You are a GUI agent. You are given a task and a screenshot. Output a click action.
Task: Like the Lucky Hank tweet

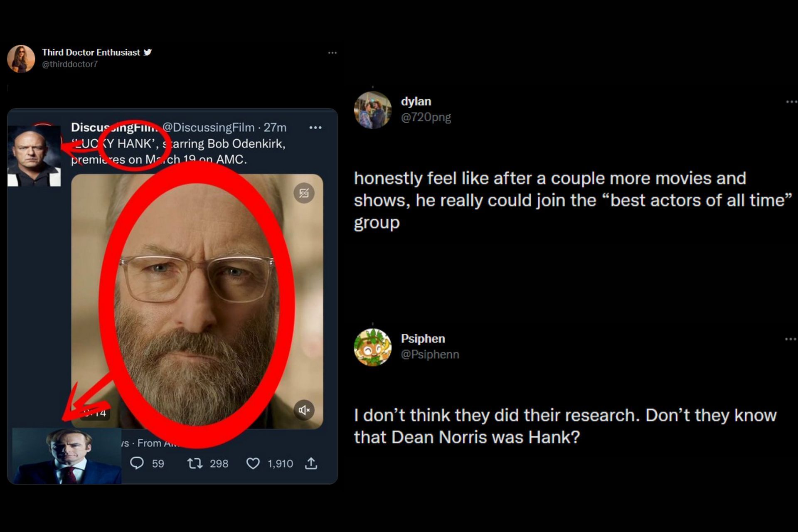[253, 463]
